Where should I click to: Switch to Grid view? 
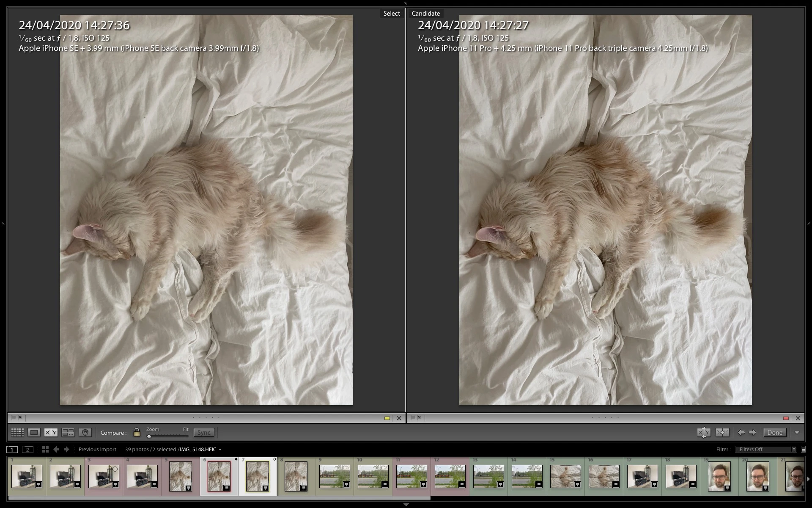pyautogui.click(x=17, y=432)
